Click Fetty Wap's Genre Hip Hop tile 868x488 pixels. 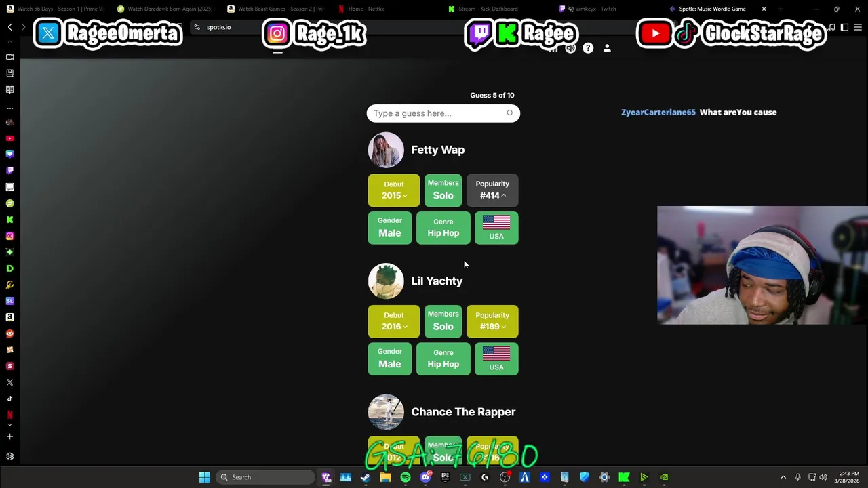tap(443, 227)
